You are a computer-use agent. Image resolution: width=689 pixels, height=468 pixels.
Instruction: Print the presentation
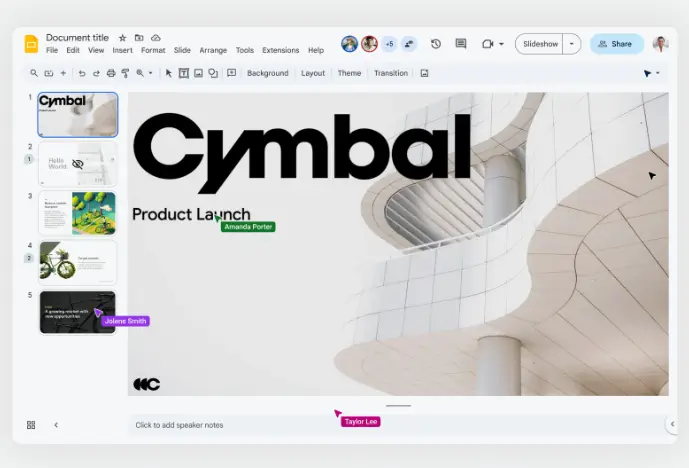(111, 73)
